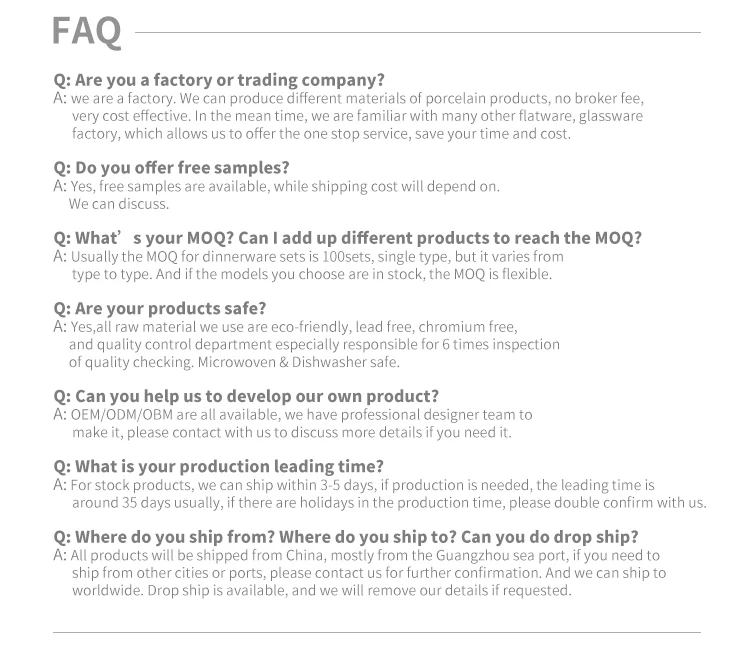This screenshot has width=750, height=648.
Task: Select the factory or trading company question
Action: (x=218, y=80)
